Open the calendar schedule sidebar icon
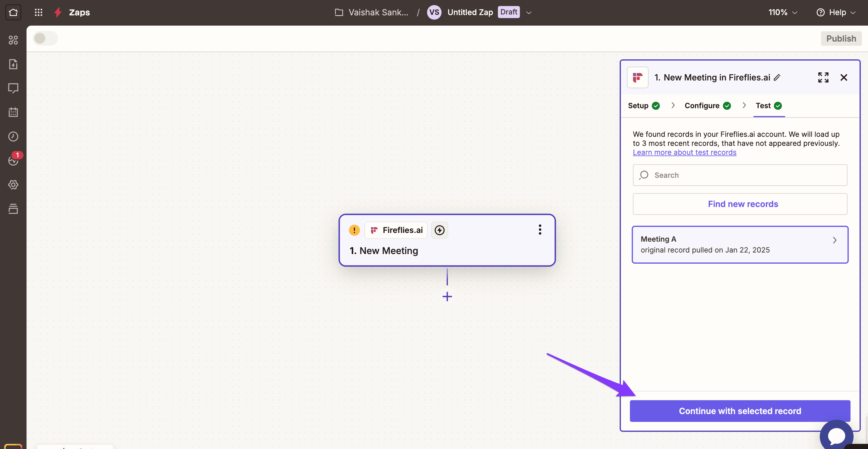 [13, 112]
